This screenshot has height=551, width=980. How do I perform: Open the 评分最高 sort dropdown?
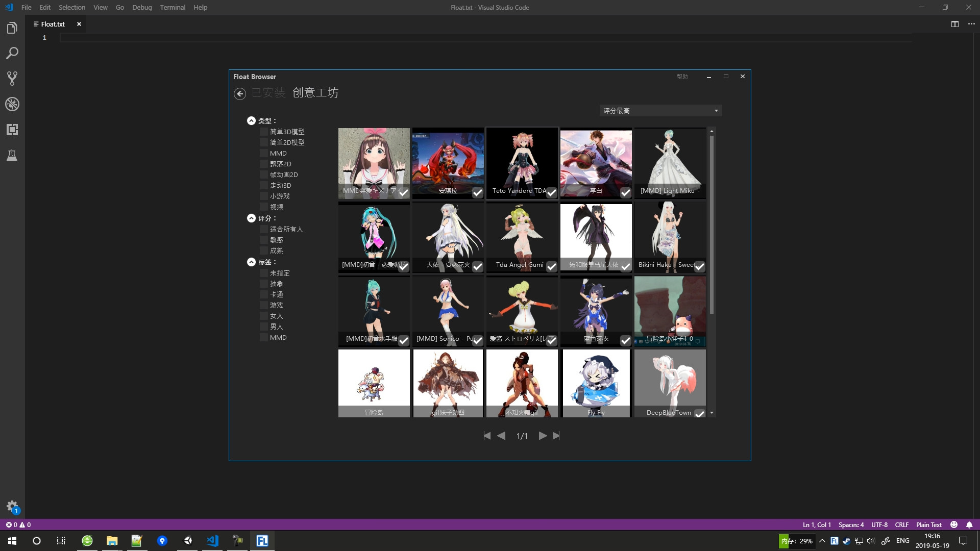[660, 111]
